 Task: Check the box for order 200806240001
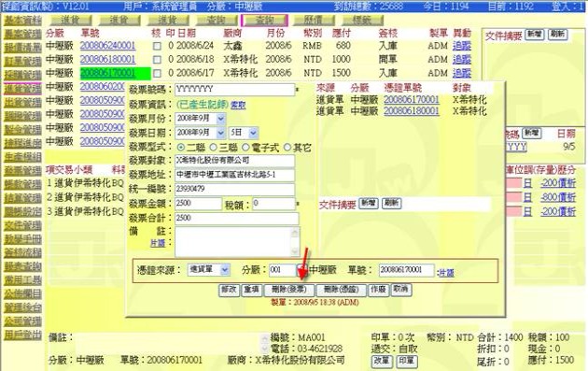(157, 46)
